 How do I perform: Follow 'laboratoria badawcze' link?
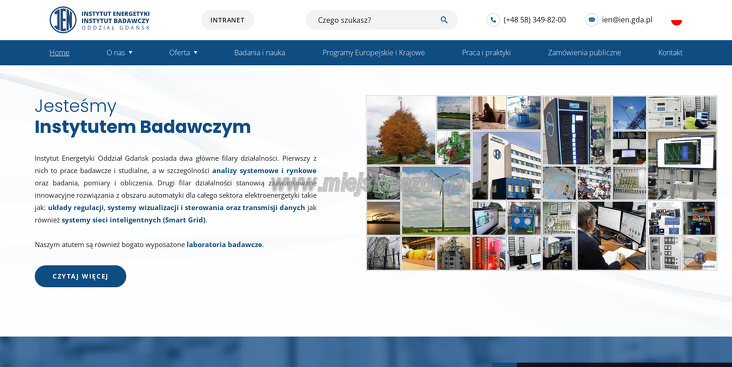coord(225,245)
